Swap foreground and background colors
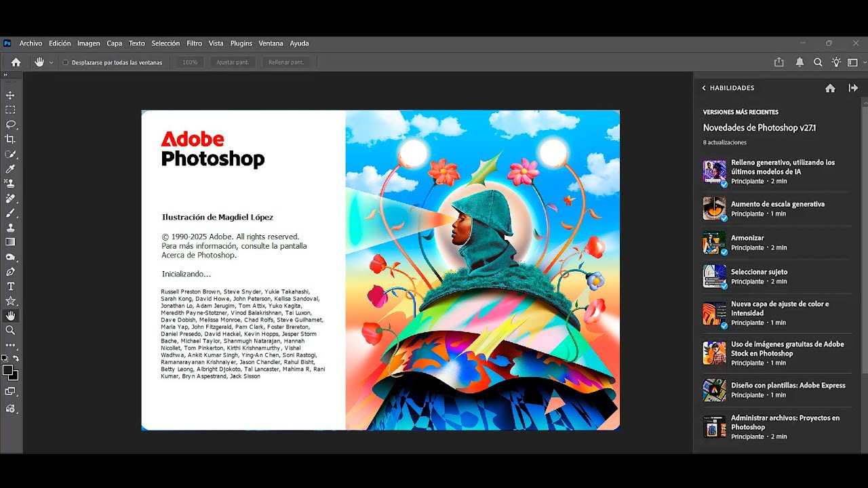Viewport: 868px width, 488px height. point(16,358)
